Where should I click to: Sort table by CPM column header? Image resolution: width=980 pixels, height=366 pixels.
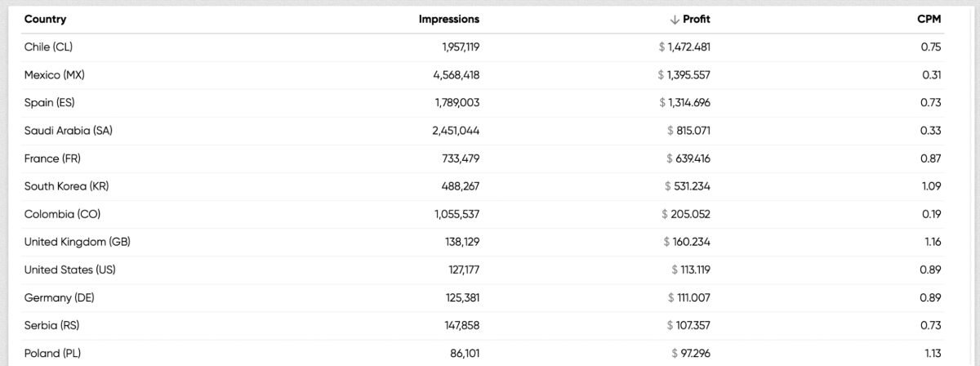click(x=929, y=19)
